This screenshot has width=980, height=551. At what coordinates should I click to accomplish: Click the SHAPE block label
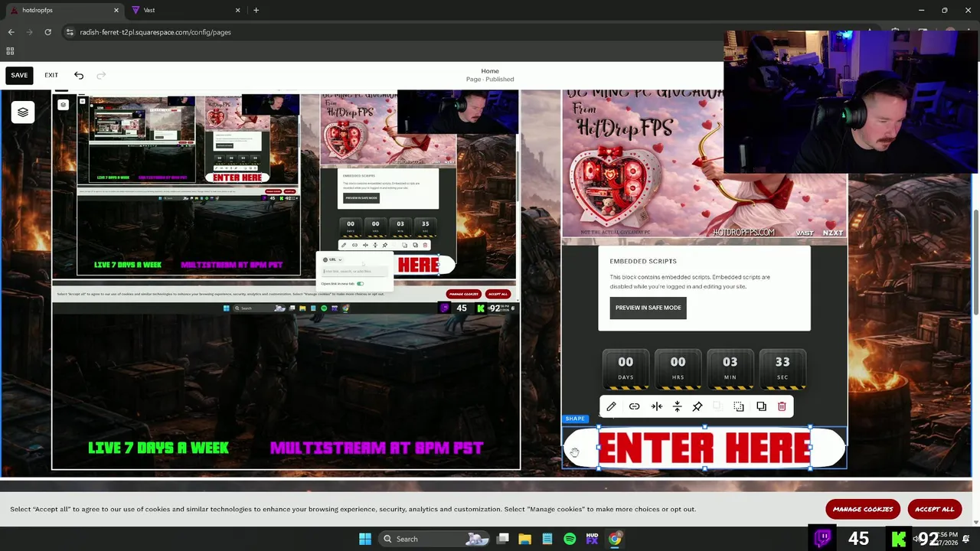pos(575,419)
